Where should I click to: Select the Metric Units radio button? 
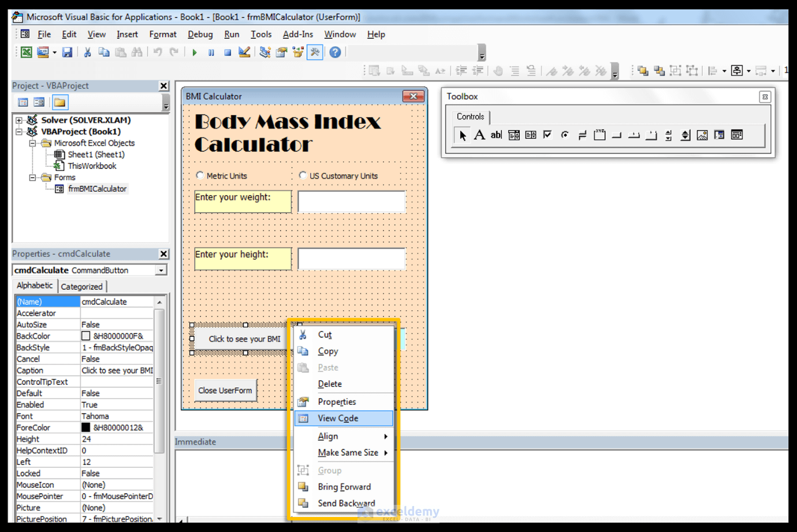point(200,174)
